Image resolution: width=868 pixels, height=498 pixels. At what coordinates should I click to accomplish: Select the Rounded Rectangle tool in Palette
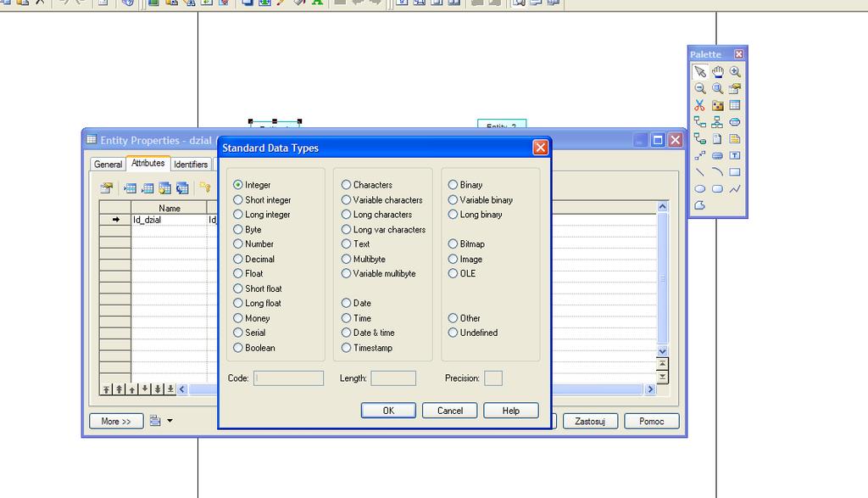717,189
